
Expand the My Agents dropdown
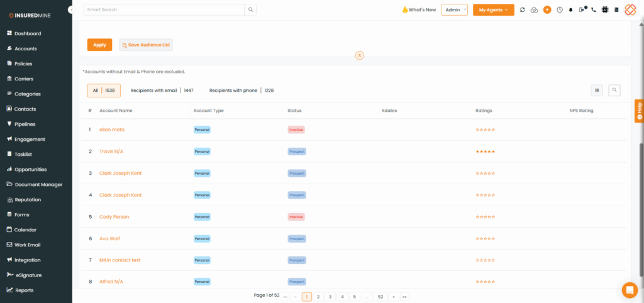click(493, 10)
